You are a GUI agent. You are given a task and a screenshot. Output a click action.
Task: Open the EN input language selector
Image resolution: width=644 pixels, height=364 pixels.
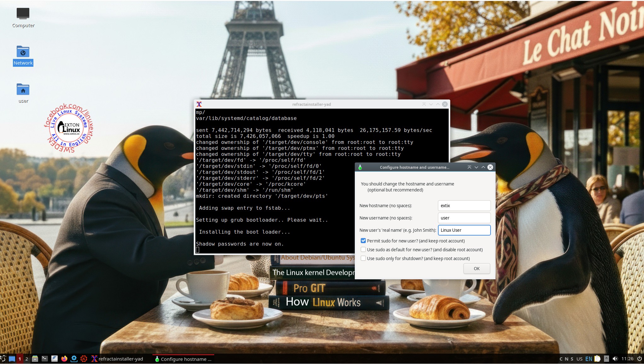pyautogui.click(x=589, y=359)
